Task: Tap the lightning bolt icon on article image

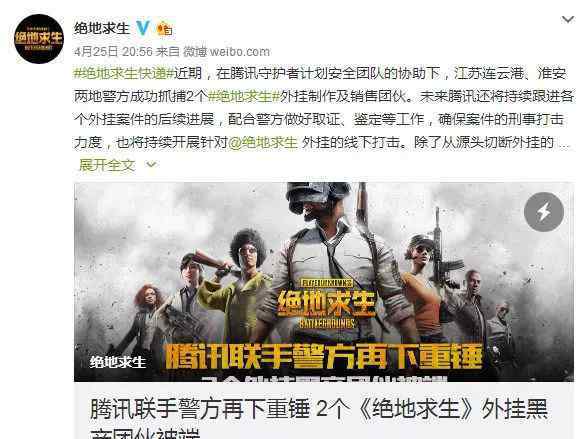Action: click(x=544, y=212)
